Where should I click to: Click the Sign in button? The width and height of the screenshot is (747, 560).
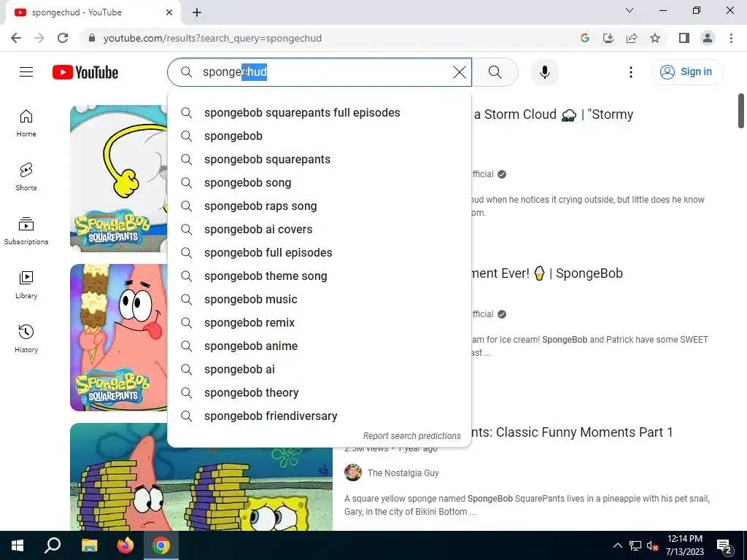[686, 72]
